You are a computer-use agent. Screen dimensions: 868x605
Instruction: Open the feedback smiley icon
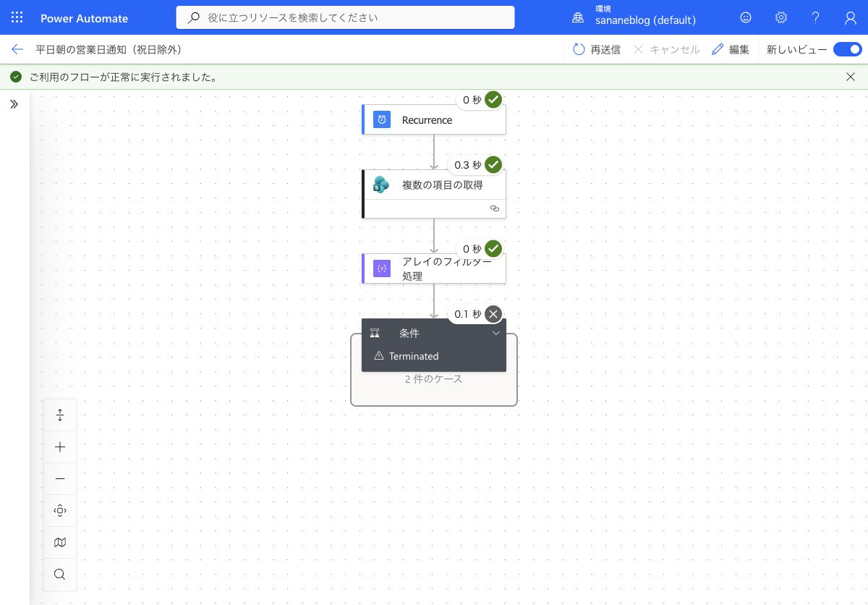746,17
